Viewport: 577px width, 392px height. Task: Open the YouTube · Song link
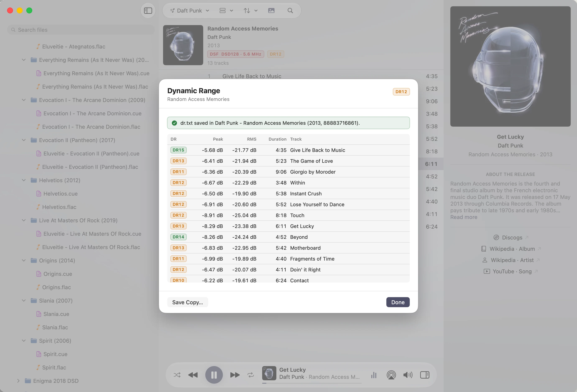click(x=510, y=271)
